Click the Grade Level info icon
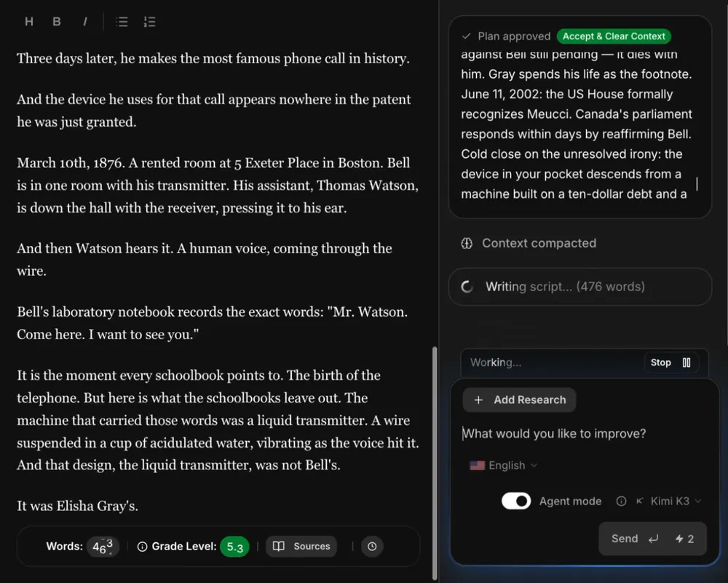 142,547
